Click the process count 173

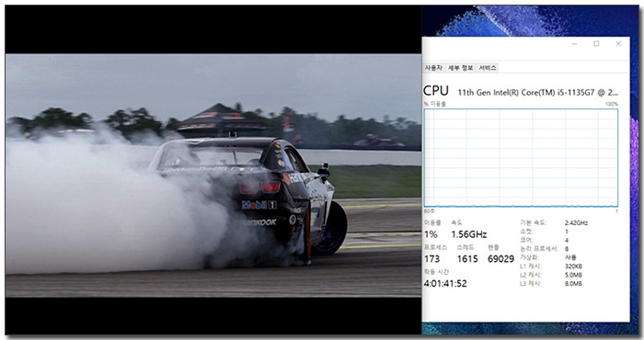pos(432,259)
